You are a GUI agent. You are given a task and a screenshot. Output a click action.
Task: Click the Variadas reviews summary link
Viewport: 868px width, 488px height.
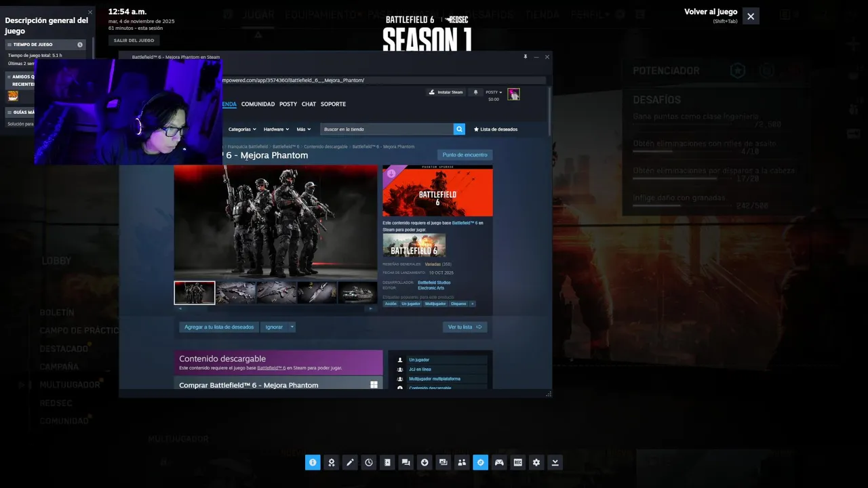tap(433, 264)
